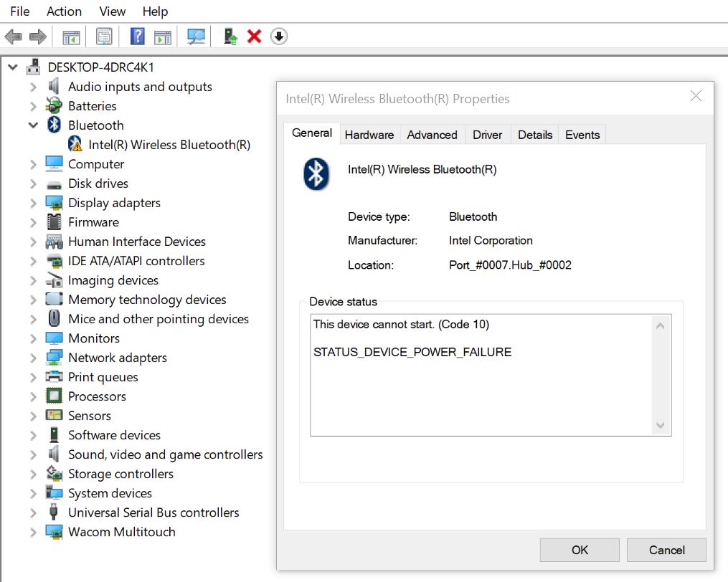Toggle the action pane toolbar icon
Viewport: 728px width, 582px height.
click(x=163, y=37)
